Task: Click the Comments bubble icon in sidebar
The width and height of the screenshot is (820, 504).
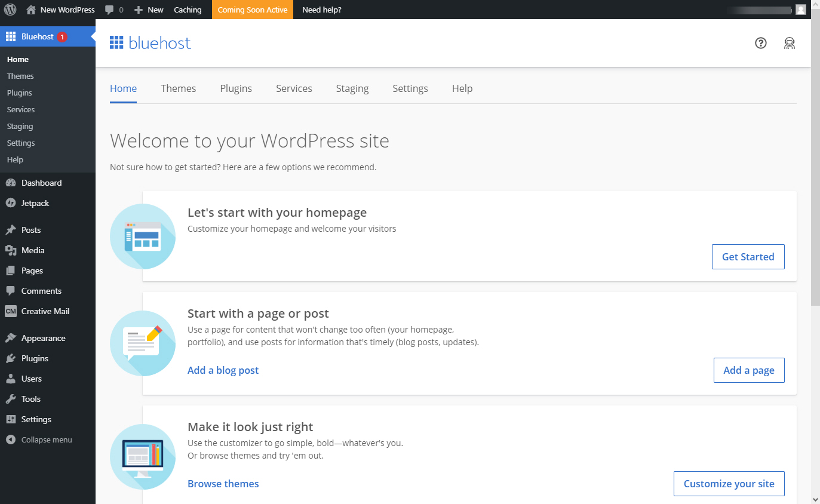Action: [x=11, y=291]
